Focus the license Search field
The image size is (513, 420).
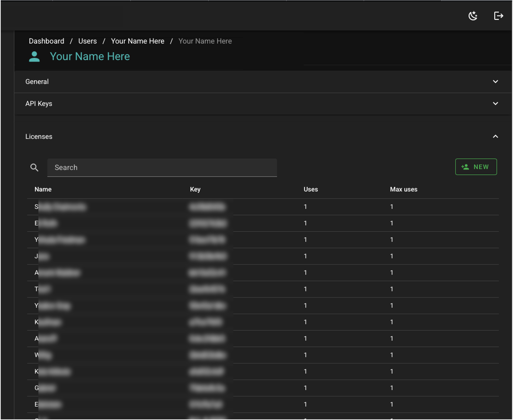click(162, 167)
